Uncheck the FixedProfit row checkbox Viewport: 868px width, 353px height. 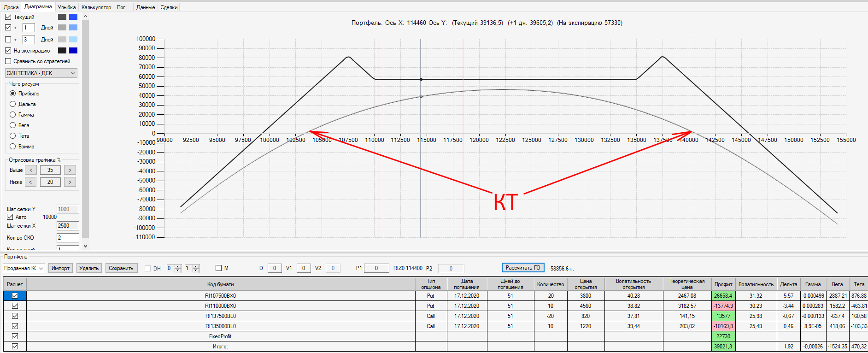click(x=15, y=336)
